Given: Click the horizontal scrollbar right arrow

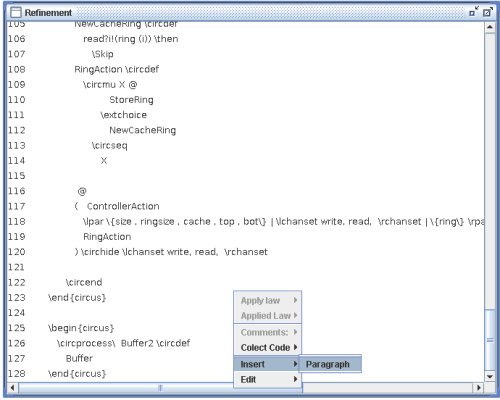Looking at the screenshot, I should tap(478, 388).
